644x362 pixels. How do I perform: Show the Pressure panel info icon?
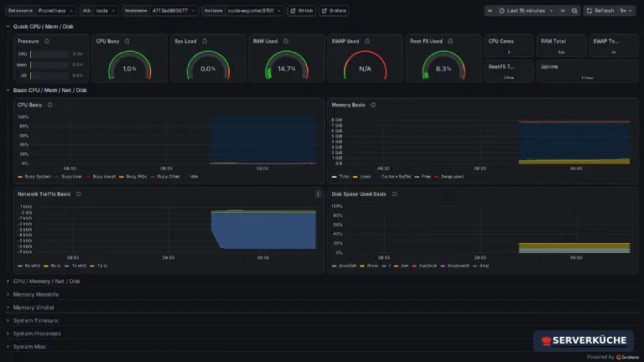(47, 41)
